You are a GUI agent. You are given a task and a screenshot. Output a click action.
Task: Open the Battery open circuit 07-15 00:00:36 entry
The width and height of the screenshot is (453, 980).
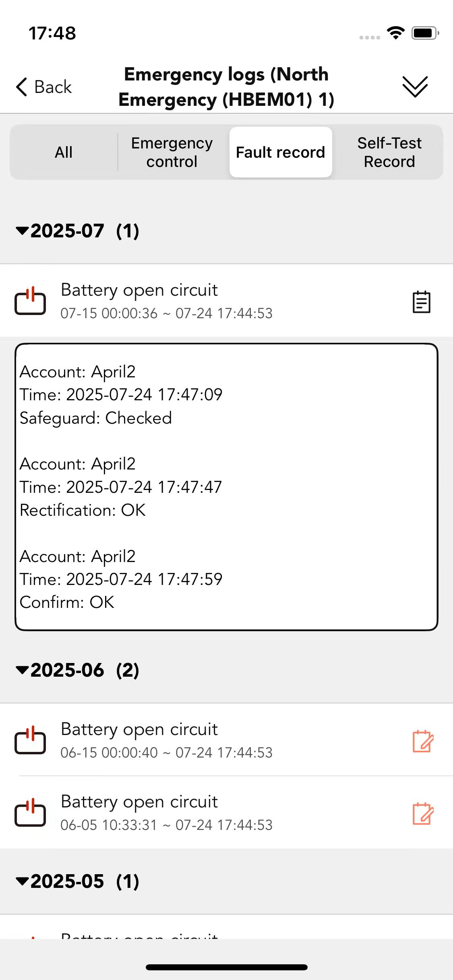(226, 301)
